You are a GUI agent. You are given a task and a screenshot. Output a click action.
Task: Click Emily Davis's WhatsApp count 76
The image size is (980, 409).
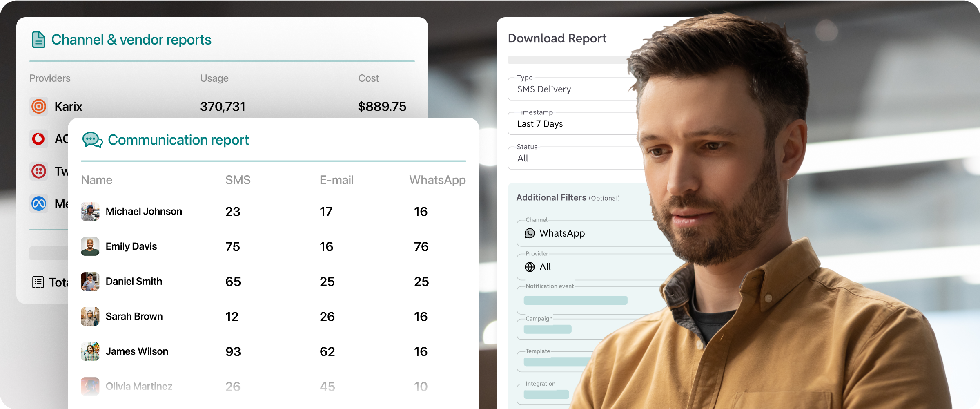pos(421,247)
